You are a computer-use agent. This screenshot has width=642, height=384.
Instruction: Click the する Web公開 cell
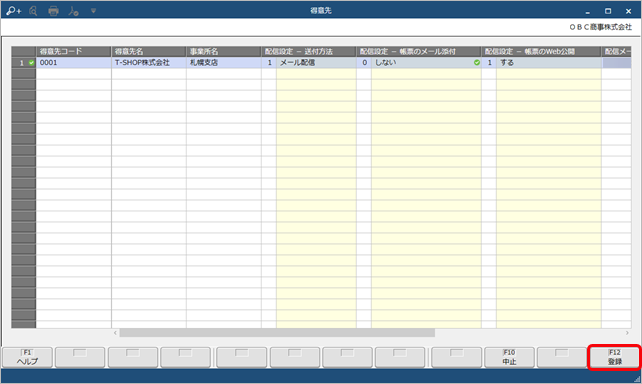click(549, 63)
